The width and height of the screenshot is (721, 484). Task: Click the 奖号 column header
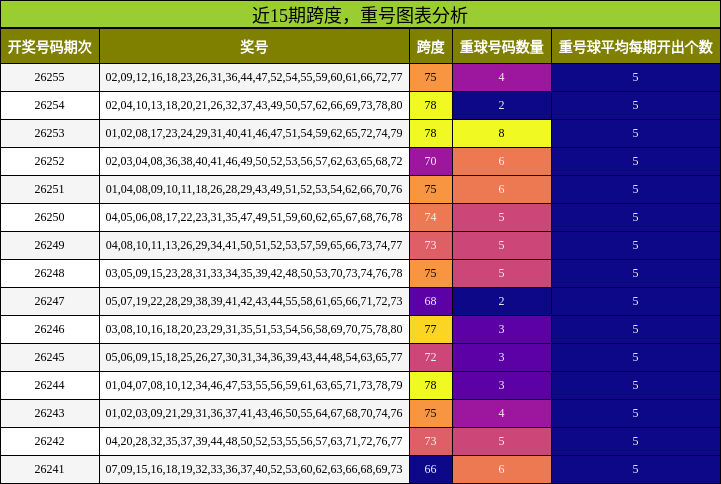click(x=254, y=46)
